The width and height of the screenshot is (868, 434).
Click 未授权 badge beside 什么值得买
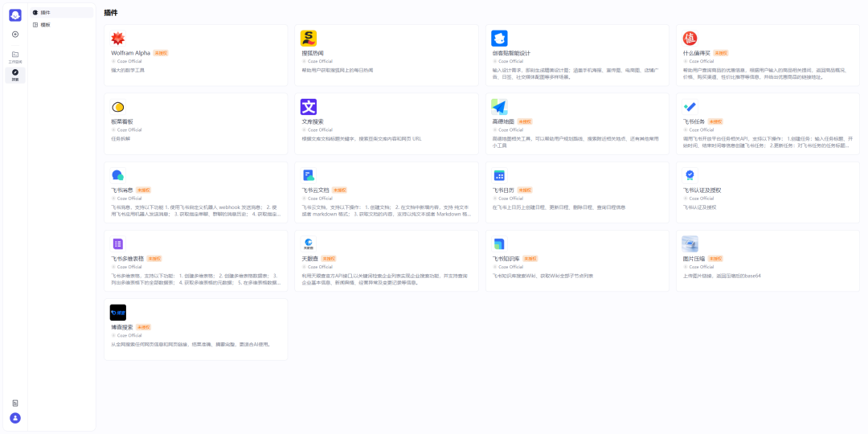721,53
